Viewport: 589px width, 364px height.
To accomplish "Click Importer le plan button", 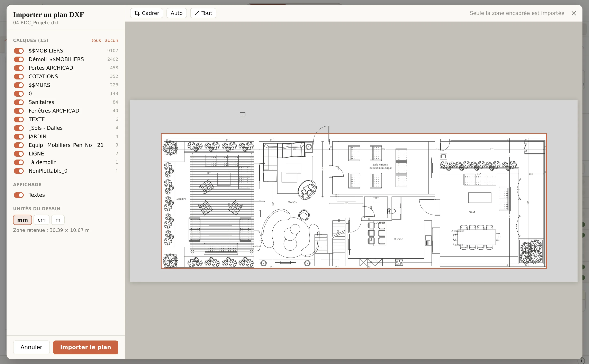I will coord(85,347).
